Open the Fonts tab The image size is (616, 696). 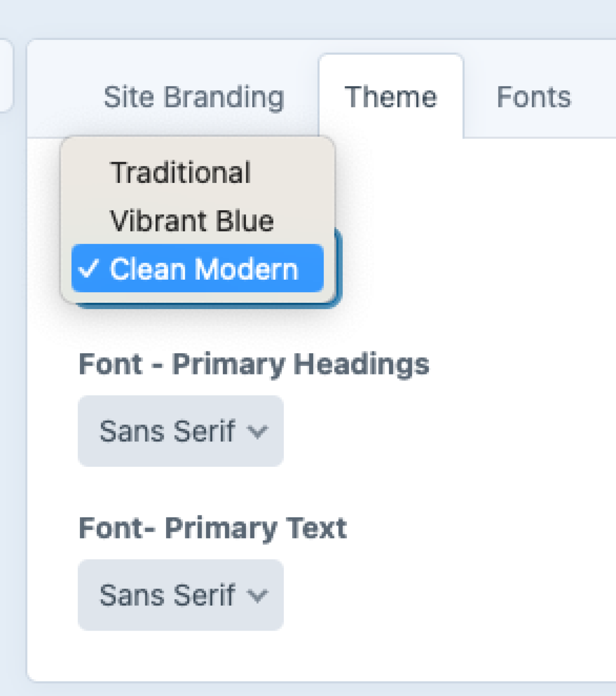(x=534, y=97)
